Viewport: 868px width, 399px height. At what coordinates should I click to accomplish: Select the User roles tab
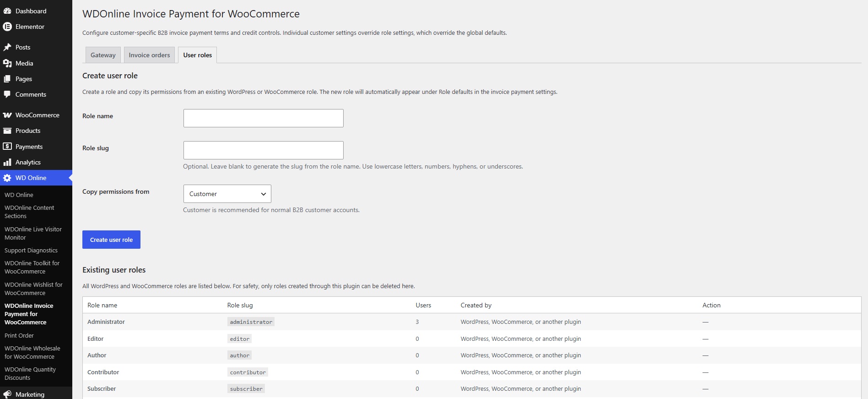(198, 55)
